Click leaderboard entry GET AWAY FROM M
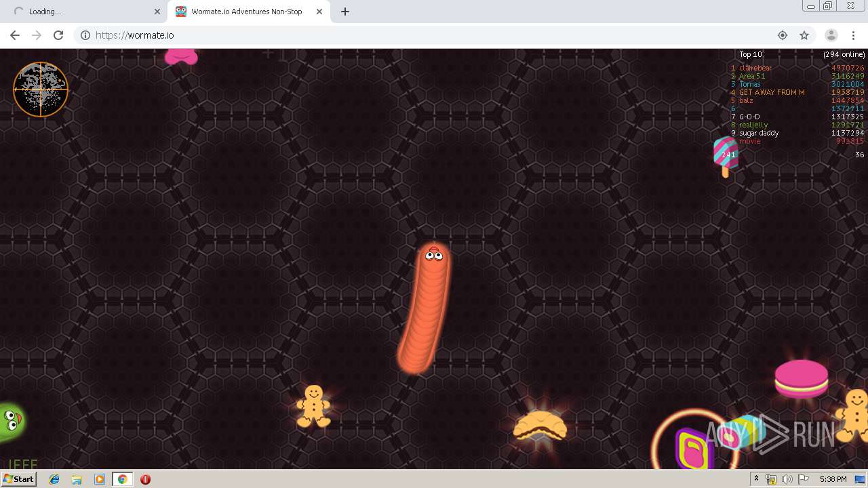The image size is (868, 488). (x=772, y=92)
